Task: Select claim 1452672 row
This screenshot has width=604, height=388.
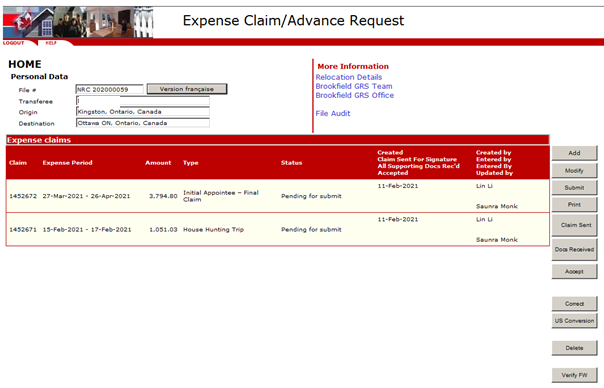Action: (277, 196)
